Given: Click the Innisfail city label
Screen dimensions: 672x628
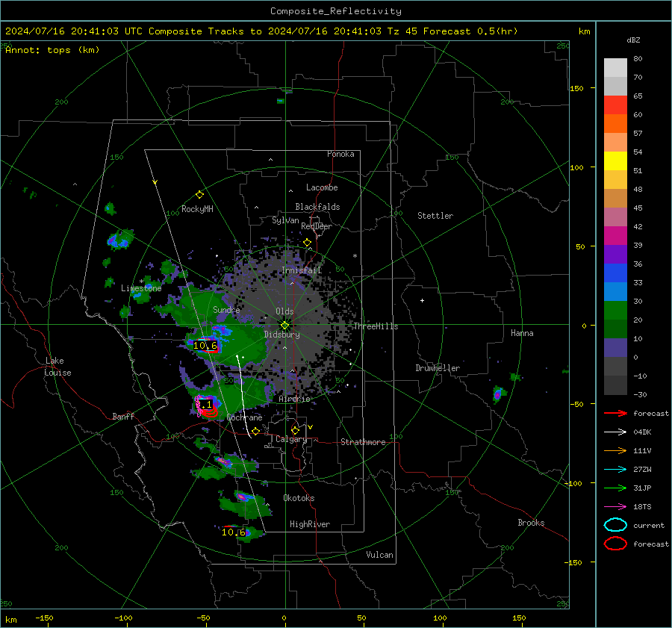Looking at the screenshot, I should [x=301, y=270].
